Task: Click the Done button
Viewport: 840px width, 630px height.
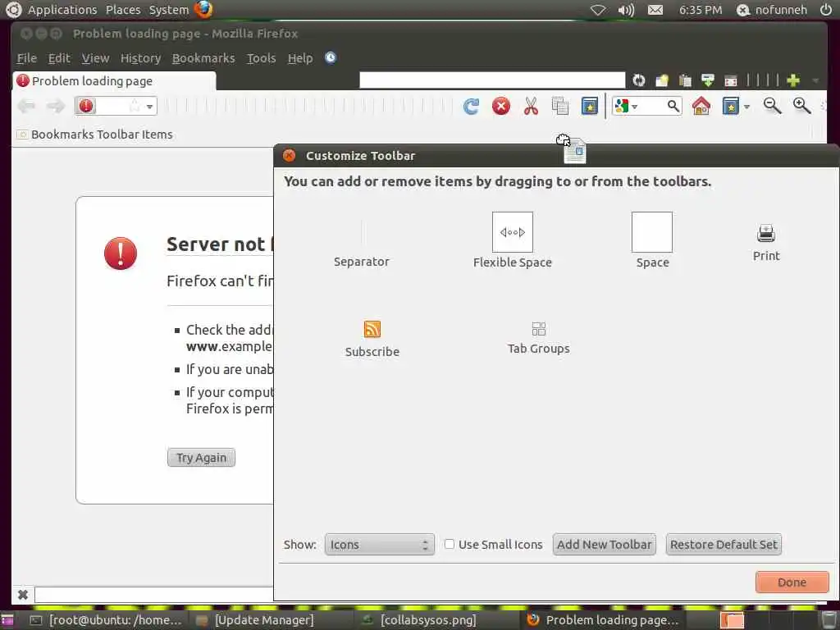Action: [x=792, y=582]
